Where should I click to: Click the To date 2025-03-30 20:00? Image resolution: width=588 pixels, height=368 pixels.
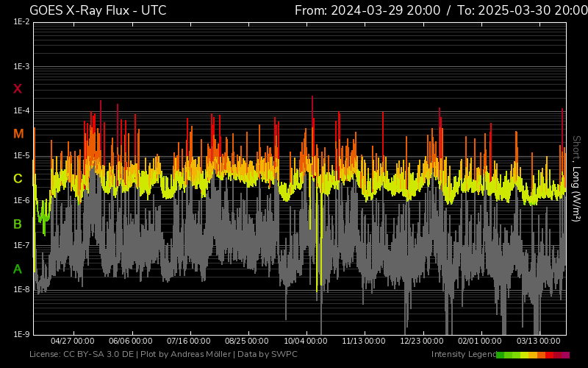pyautogui.click(x=522, y=10)
